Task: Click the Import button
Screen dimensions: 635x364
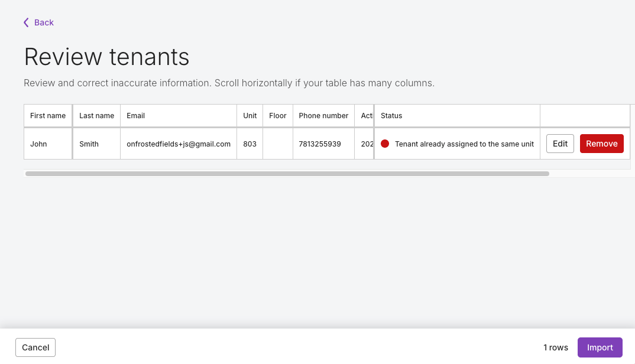Action: point(600,347)
